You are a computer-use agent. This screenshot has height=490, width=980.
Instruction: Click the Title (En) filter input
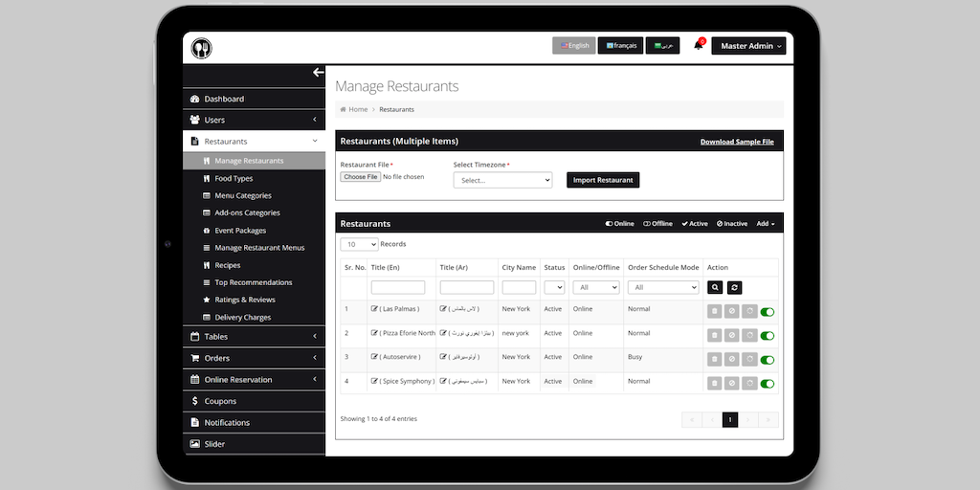tap(397, 287)
